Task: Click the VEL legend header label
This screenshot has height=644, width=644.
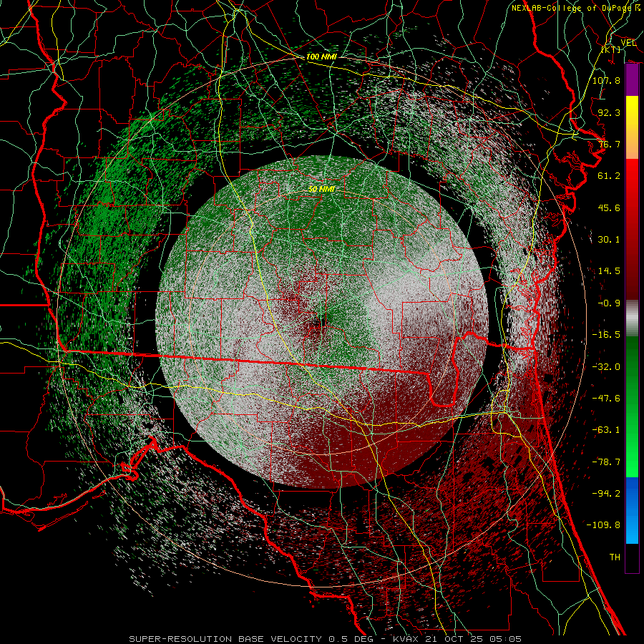Action: [x=628, y=42]
